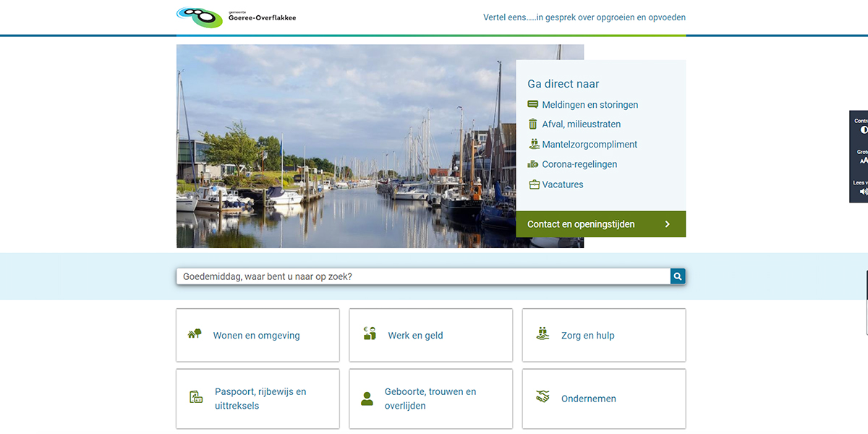The image size is (868, 434).
Task: Click the house and tree icon for Wonen
Action: coord(195,333)
